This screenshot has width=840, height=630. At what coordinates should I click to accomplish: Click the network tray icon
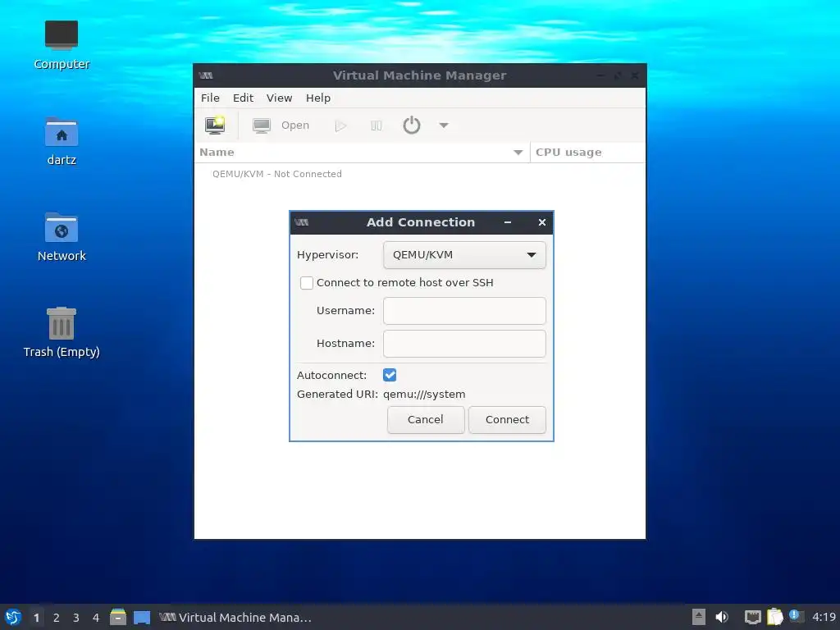(x=753, y=617)
